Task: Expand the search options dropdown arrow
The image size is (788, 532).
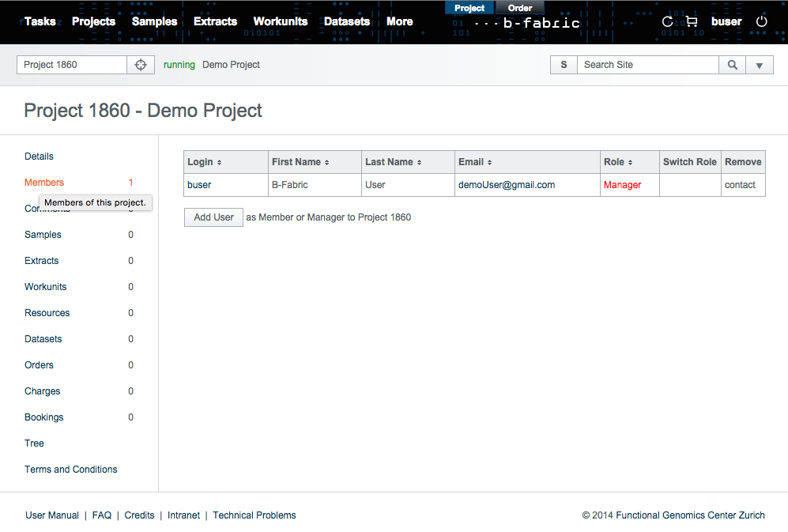Action: 760,65
